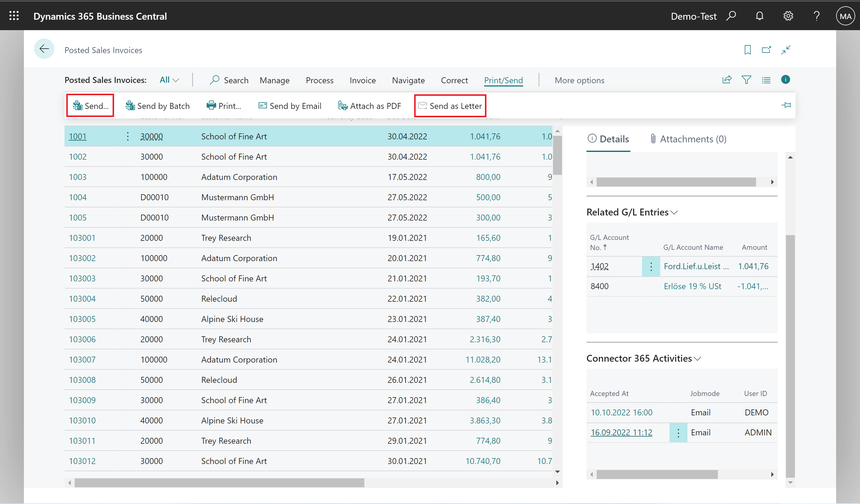860x504 pixels.
Task: Open the Correct menu
Action: tap(454, 80)
